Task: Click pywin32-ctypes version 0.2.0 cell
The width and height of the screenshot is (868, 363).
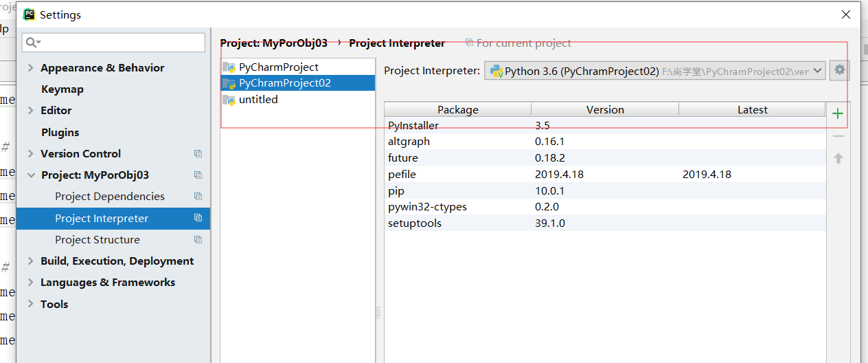Action: (x=547, y=207)
